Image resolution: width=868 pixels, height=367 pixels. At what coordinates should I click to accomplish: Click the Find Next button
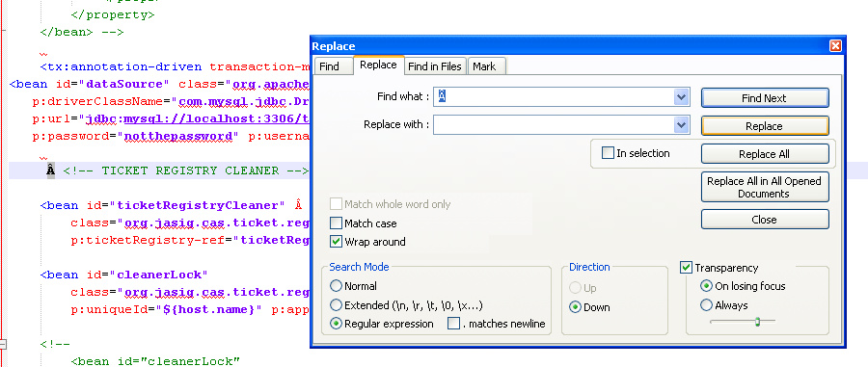point(765,98)
